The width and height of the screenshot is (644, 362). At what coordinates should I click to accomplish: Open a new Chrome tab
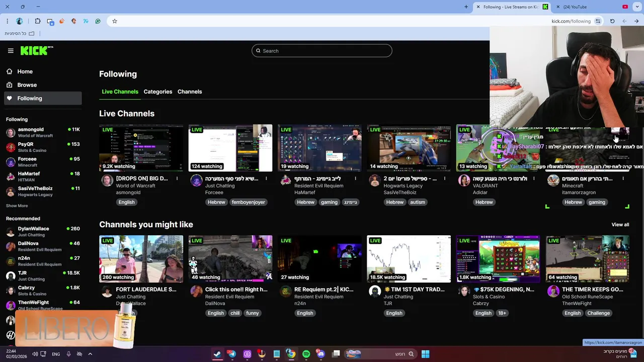[x=466, y=7]
